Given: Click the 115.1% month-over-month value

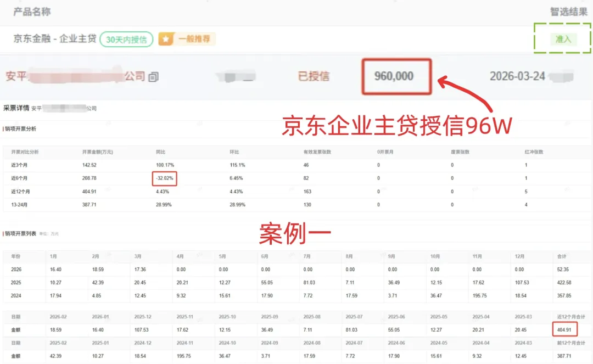Looking at the screenshot, I should pos(238,165).
